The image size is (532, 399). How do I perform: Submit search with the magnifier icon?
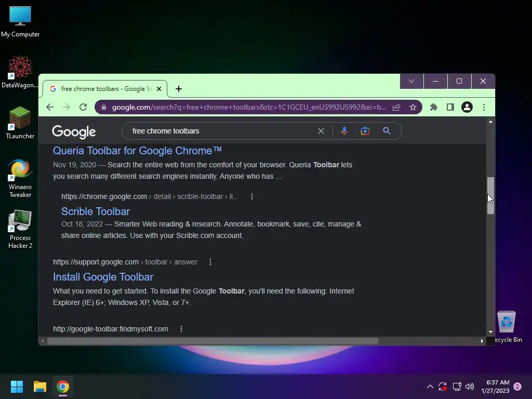pyautogui.click(x=387, y=131)
